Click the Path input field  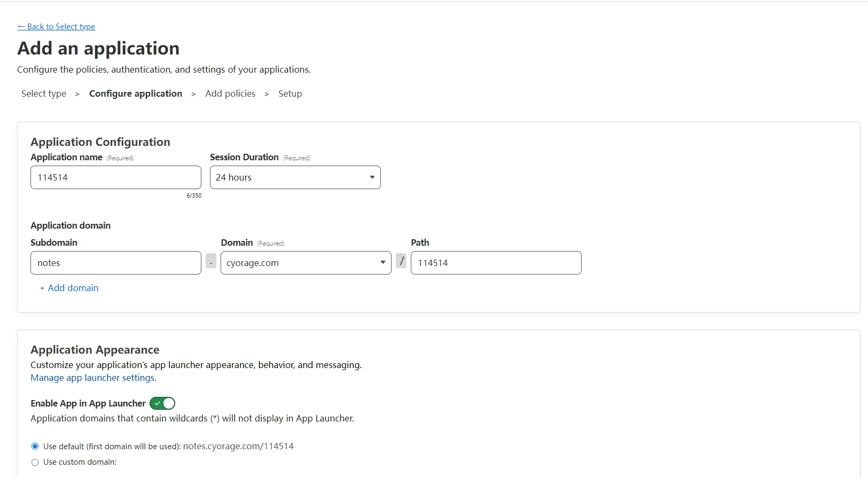pyautogui.click(x=496, y=263)
